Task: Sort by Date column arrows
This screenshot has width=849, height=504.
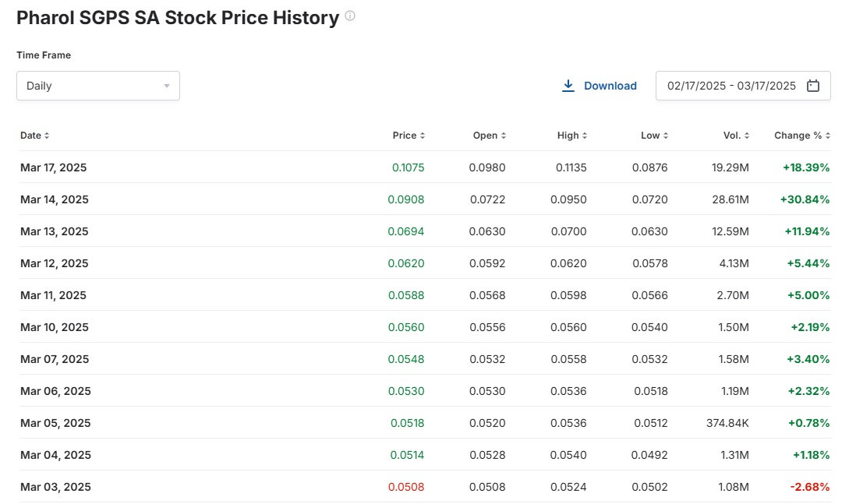Action: point(47,136)
